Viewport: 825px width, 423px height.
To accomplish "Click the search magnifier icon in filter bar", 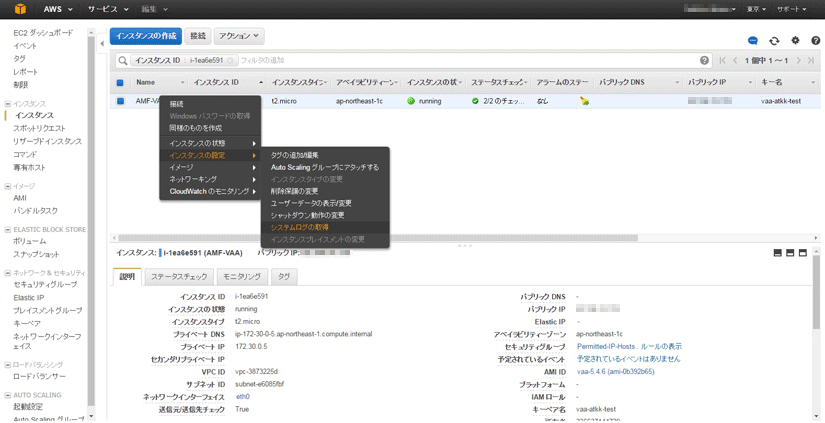I will click(x=123, y=61).
